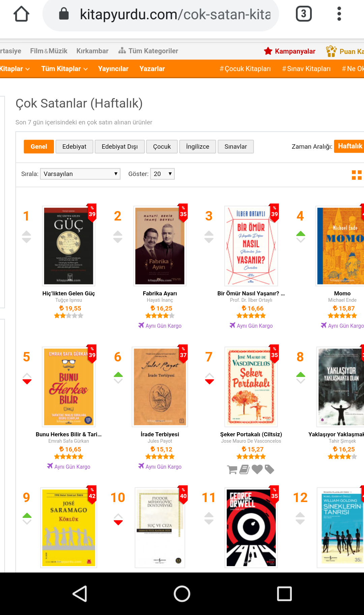
Task: Click the tag icon under Şeker Portakalı
Action: [x=269, y=469]
